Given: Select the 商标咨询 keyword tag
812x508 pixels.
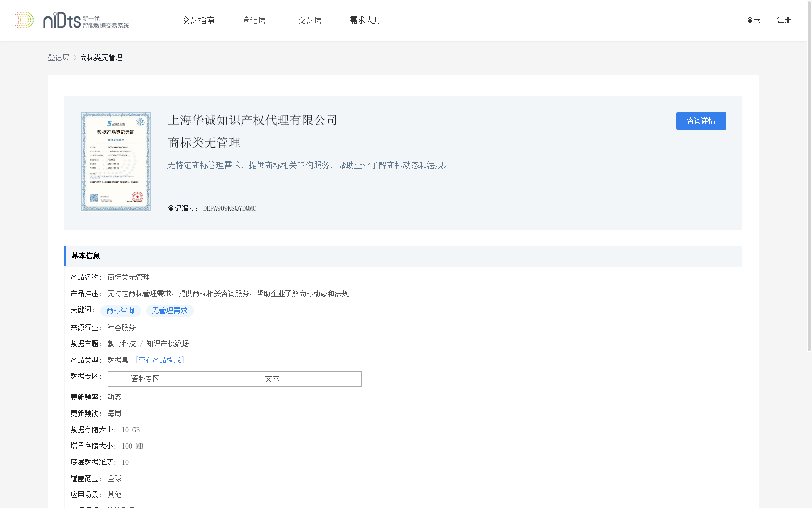Looking at the screenshot, I should (120, 311).
